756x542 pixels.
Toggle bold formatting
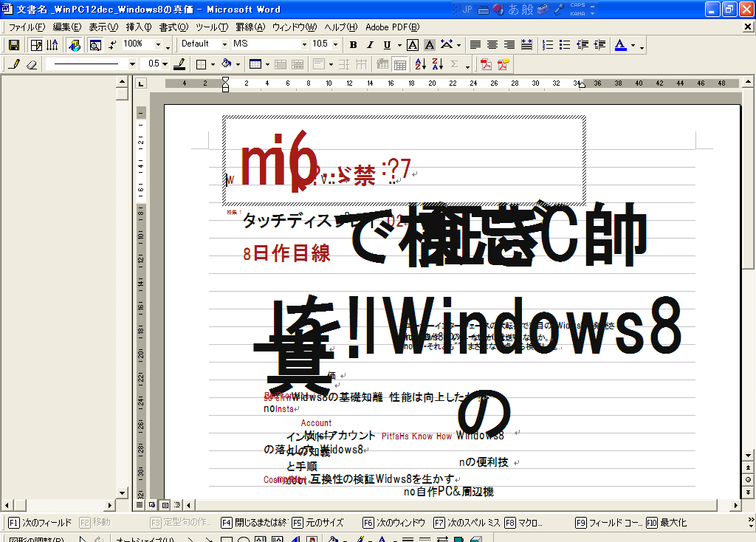click(x=354, y=45)
